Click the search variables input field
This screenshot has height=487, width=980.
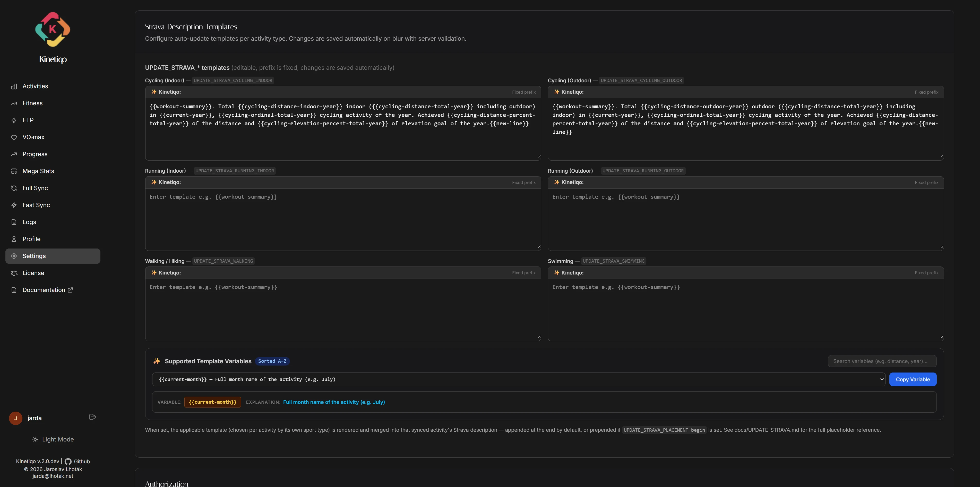pyautogui.click(x=882, y=361)
